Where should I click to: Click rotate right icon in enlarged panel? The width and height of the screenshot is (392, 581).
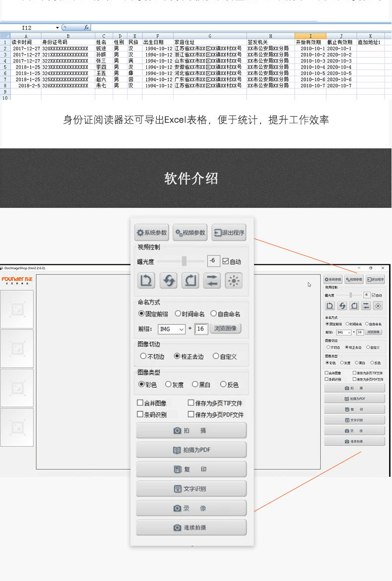pyautogui.click(x=190, y=280)
